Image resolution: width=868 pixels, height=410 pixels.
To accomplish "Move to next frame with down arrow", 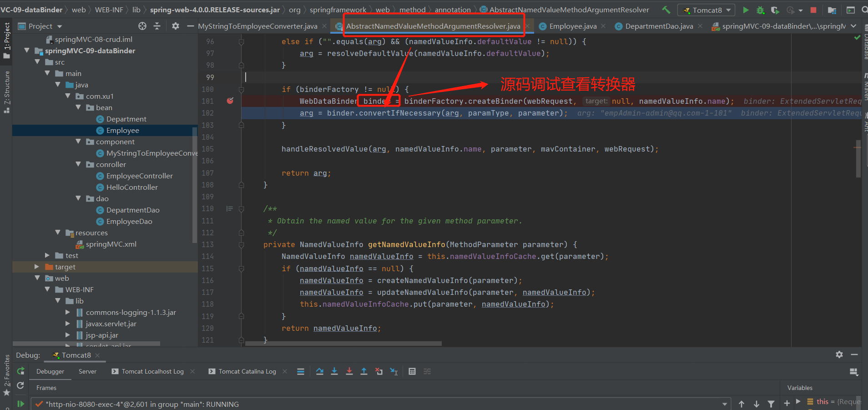I will pos(757,404).
